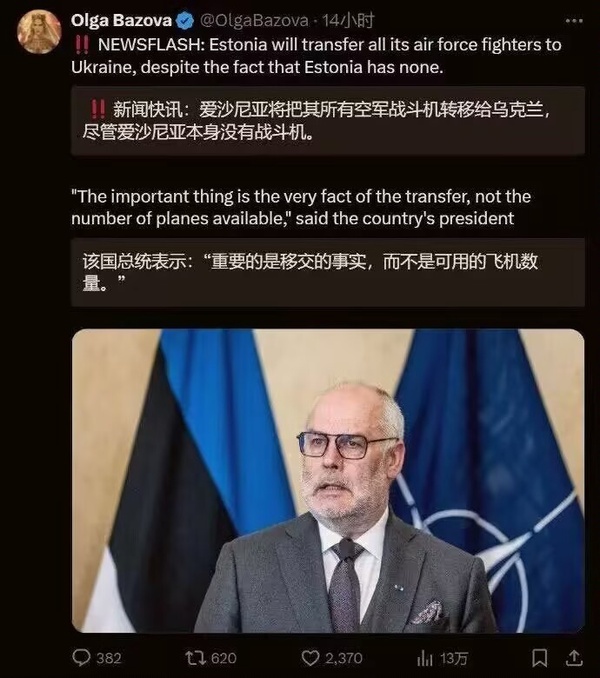The height and width of the screenshot is (678, 600).
Task: Click the 382 replies count
Action: pyautogui.click(x=109, y=659)
